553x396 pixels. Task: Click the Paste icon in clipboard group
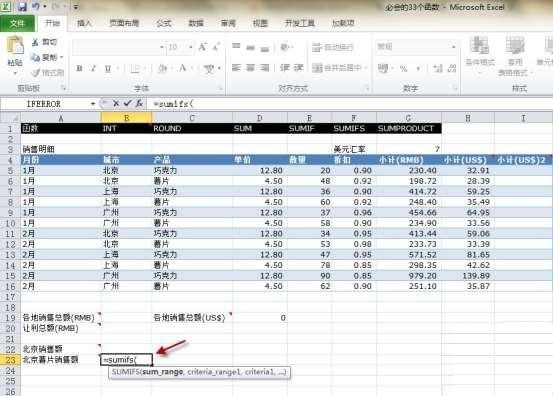pyautogui.click(x=15, y=46)
